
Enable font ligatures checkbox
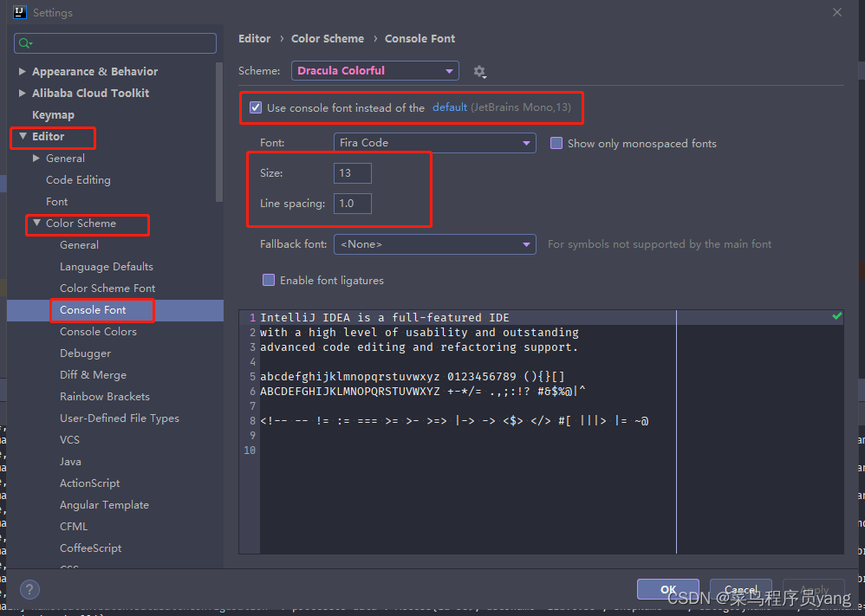click(x=269, y=280)
